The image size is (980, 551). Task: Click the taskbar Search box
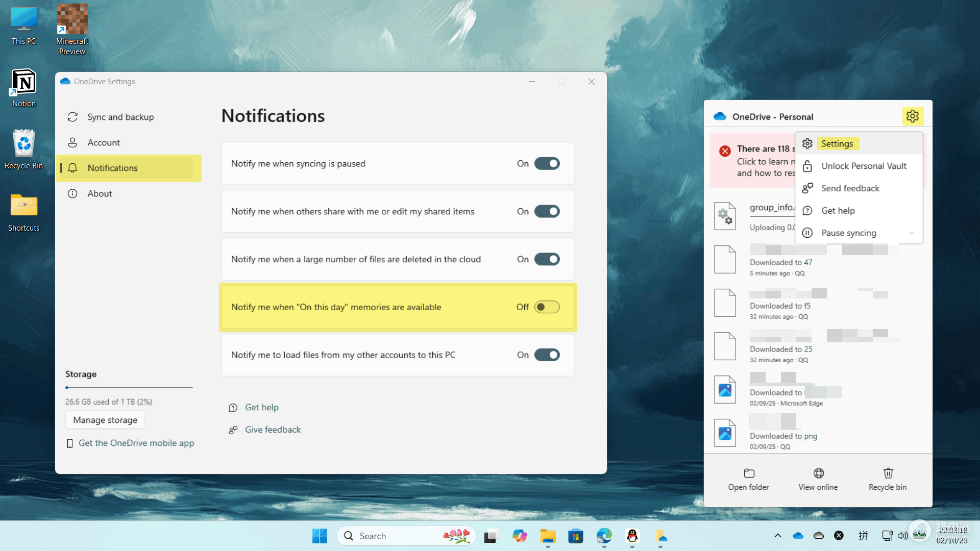(406, 536)
